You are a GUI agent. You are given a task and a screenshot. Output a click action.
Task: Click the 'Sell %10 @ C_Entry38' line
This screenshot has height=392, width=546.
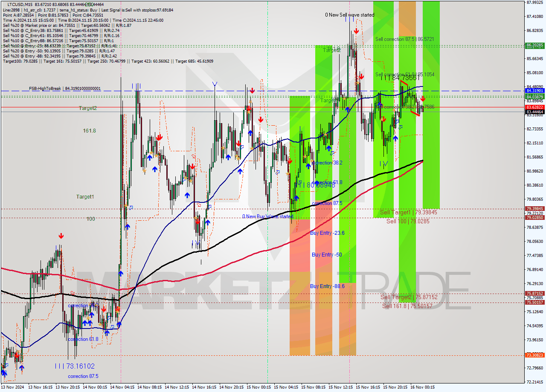61,30
